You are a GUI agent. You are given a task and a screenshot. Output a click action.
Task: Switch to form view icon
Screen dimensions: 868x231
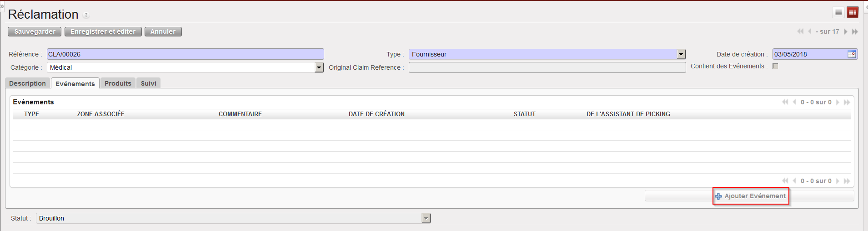click(853, 13)
